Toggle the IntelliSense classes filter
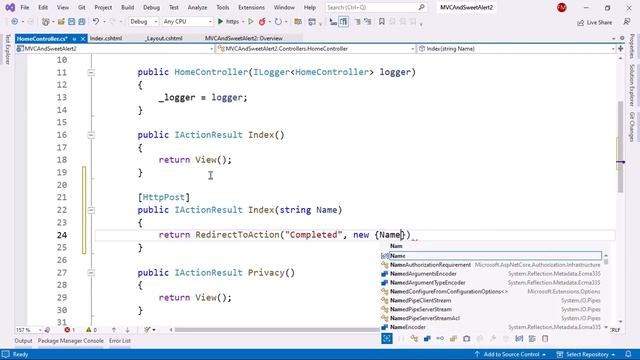The height and width of the screenshot is (360, 640). [414, 338]
